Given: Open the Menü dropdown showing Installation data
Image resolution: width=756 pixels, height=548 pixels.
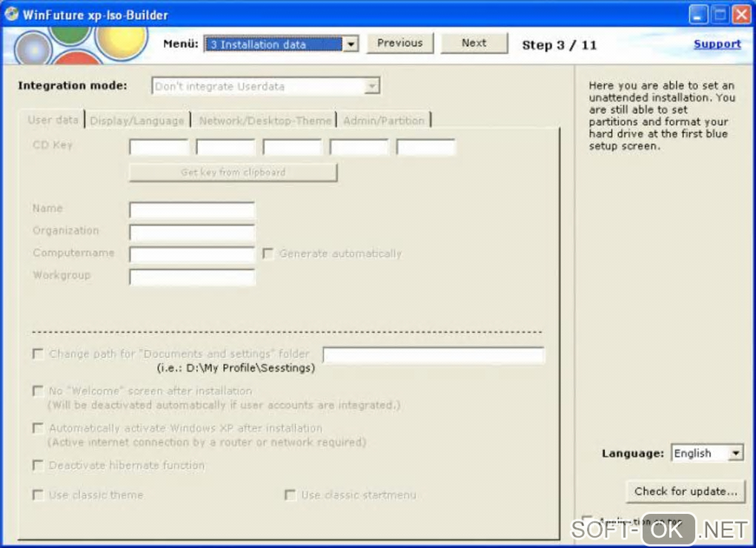Looking at the screenshot, I should click(281, 44).
